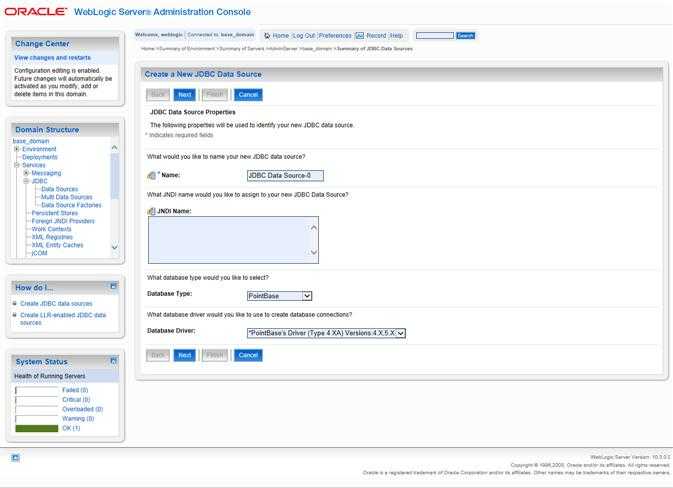Click up arrow in JNDI Name textarea
The height and width of the screenshot is (488, 673).
point(314,228)
